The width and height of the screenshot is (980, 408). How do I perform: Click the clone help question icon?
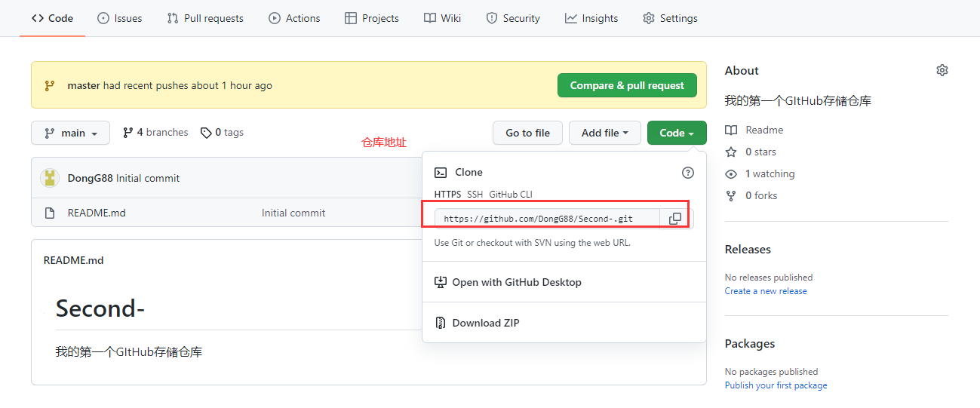[x=688, y=173]
